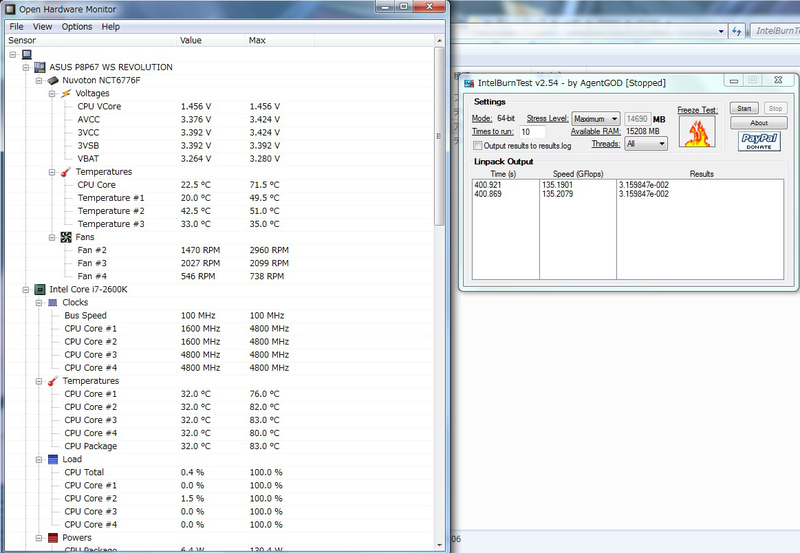
Task: Click the About button
Action: click(x=759, y=123)
